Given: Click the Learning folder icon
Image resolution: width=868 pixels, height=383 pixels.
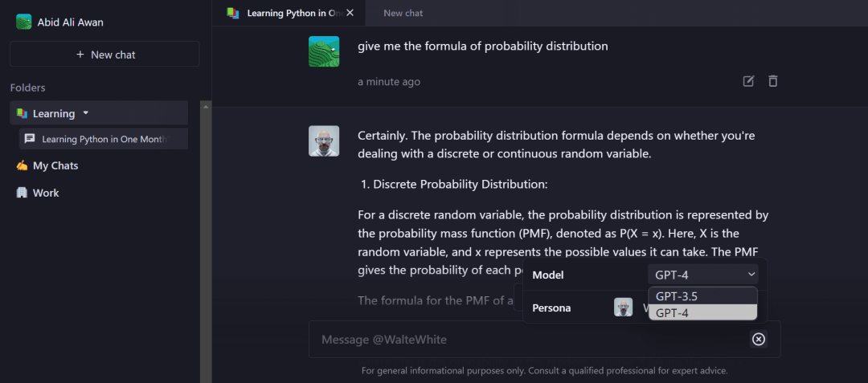Looking at the screenshot, I should pos(22,114).
